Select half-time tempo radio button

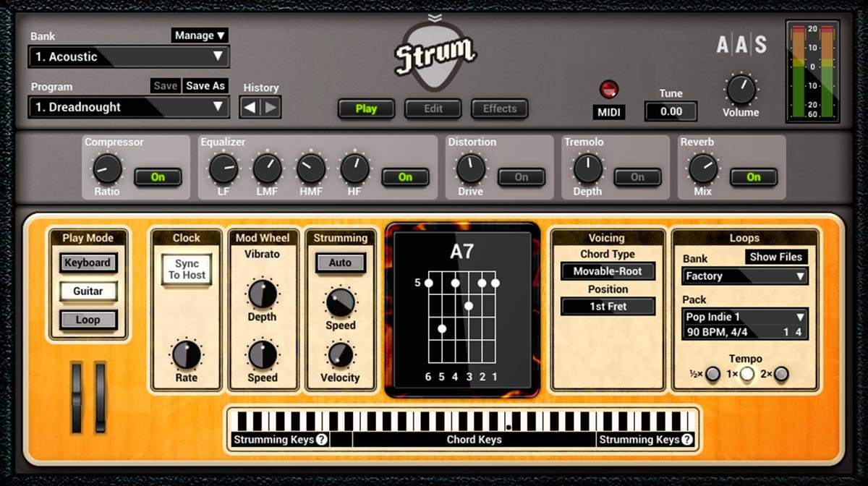(x=712, y=374)
